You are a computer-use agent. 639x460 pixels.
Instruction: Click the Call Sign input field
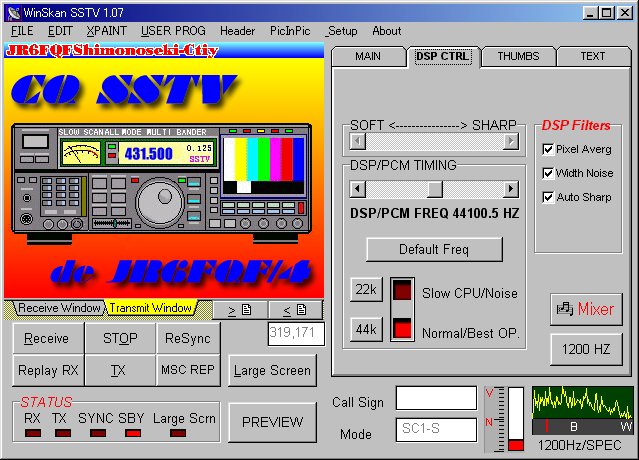tap(436, 398)
